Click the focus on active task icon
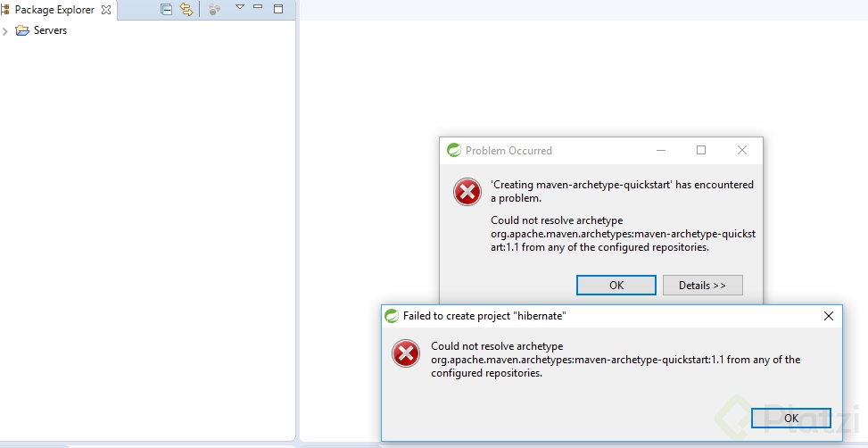The width and height of the screenshot is (868, 448). coord(214,10)
